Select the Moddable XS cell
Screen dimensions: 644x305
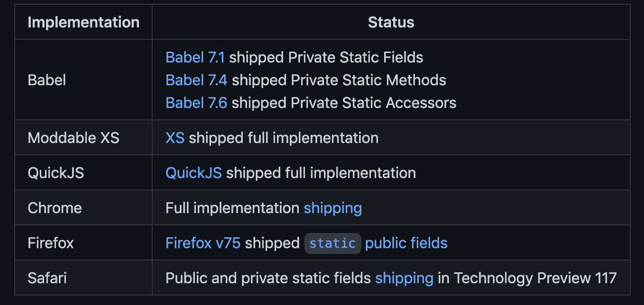[x=74, y=138]
